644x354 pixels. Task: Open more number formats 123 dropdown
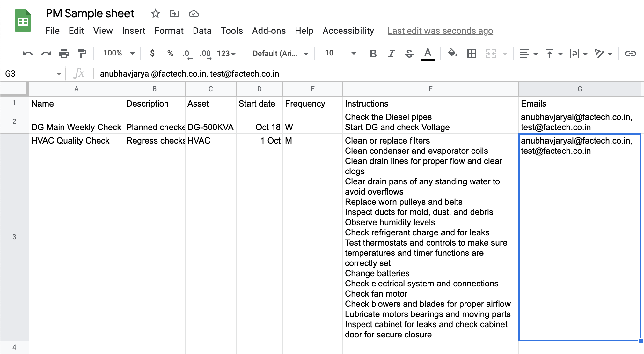[x=226, y=54]
